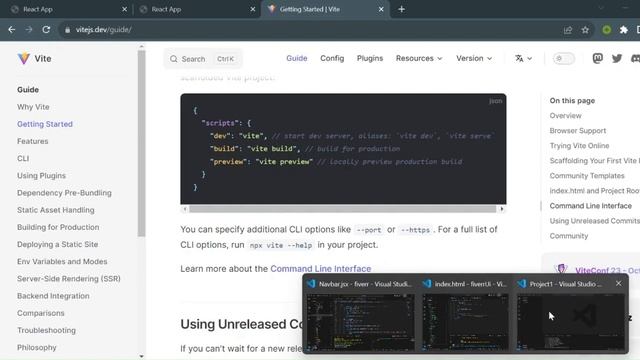Click code block scroll right arrow

coord(502,209)
